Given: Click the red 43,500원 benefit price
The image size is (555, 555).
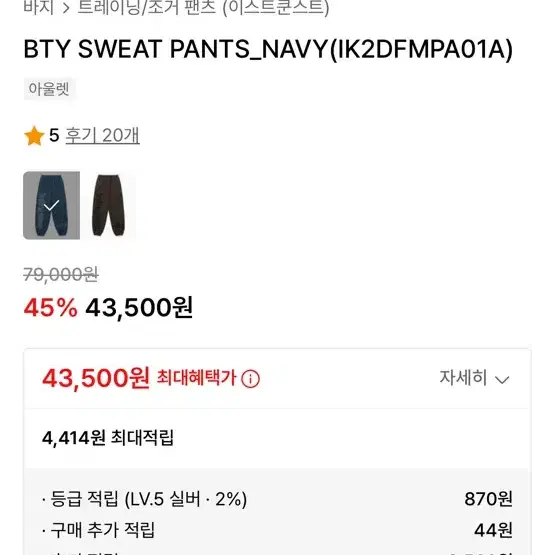Looking at the screenshot, I should click(96, 378).
